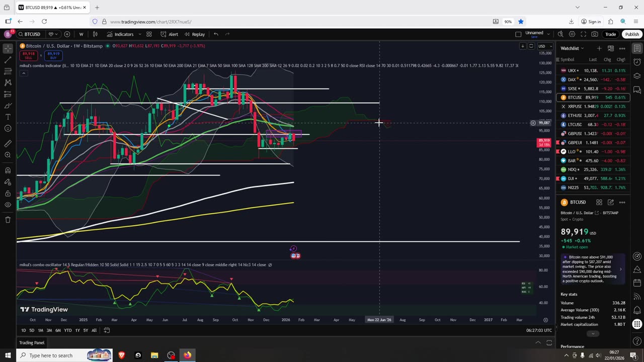The image size is (644, 362).
Task: Click the red 89,918 SELL button
Action: 29,55
